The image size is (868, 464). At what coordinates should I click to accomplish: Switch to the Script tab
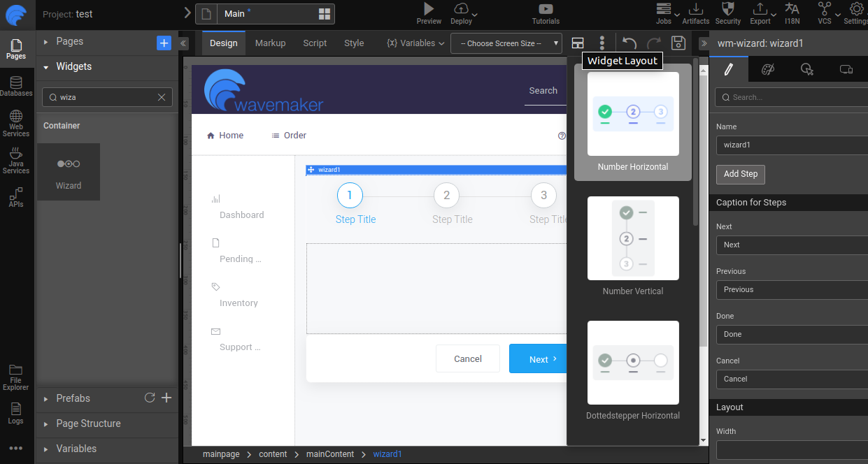tap(315, 43)
